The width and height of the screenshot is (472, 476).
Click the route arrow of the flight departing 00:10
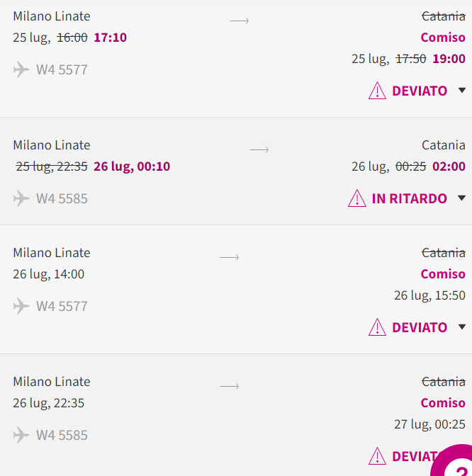pos(259,149)
